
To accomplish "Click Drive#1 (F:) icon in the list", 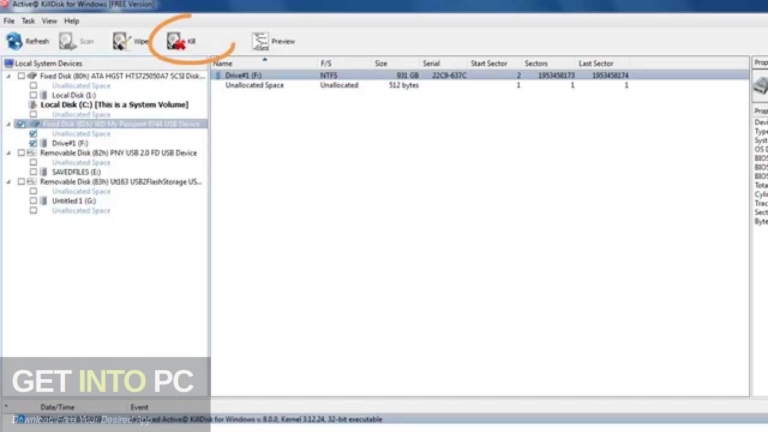I will click(x=218, y=75).
